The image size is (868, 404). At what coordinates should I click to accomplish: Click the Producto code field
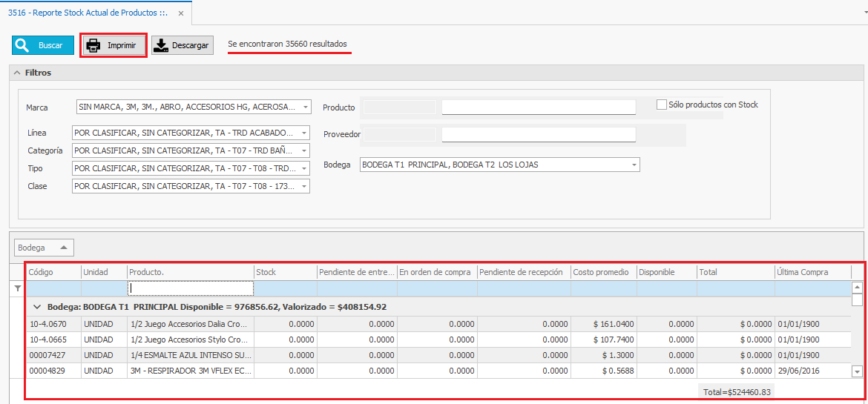pos(400,107)
